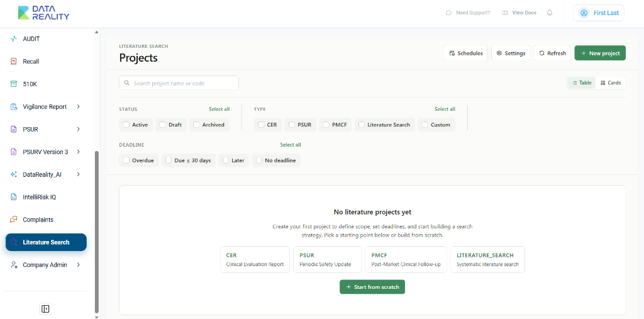Image resolution: width=644 pixels, height=319 pixels.
Task: Click the sidebar scroll up arrow
Action: (96, 32)
